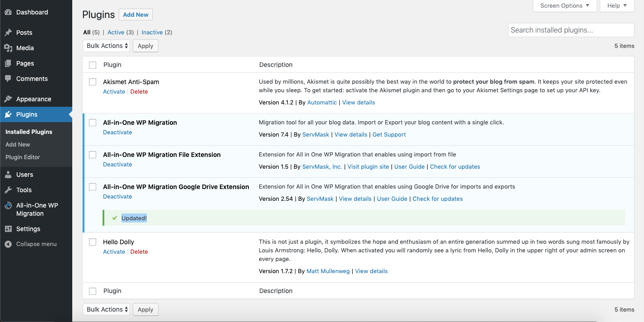Go to Posts in the sidebar
The height and width of the screenshot is (322, 644).
click(24, 33)
